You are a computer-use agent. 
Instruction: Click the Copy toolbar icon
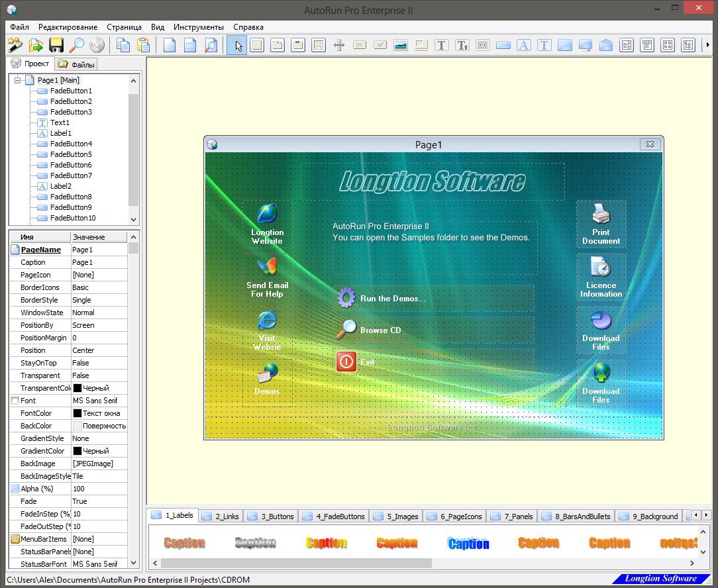tap(123, 45)
